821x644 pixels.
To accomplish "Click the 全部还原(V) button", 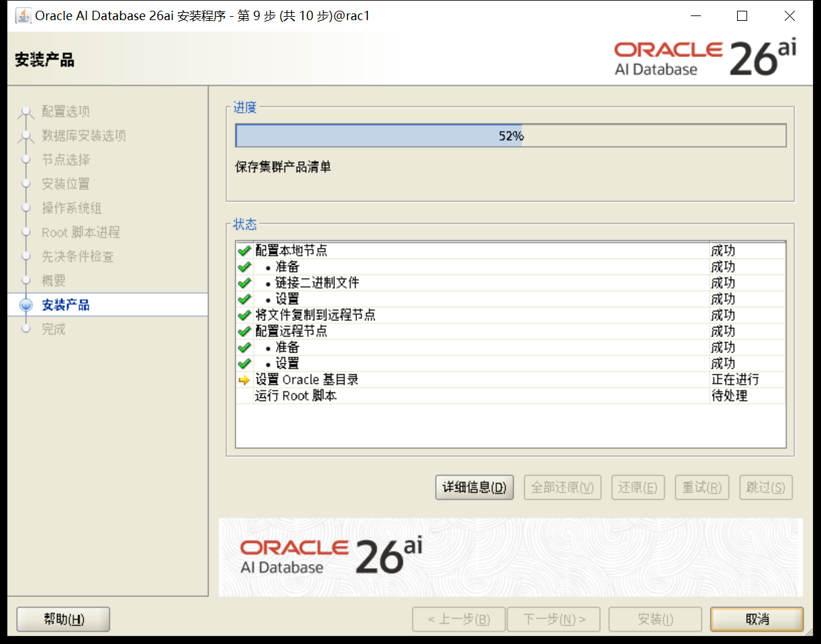I will [563, 488].
